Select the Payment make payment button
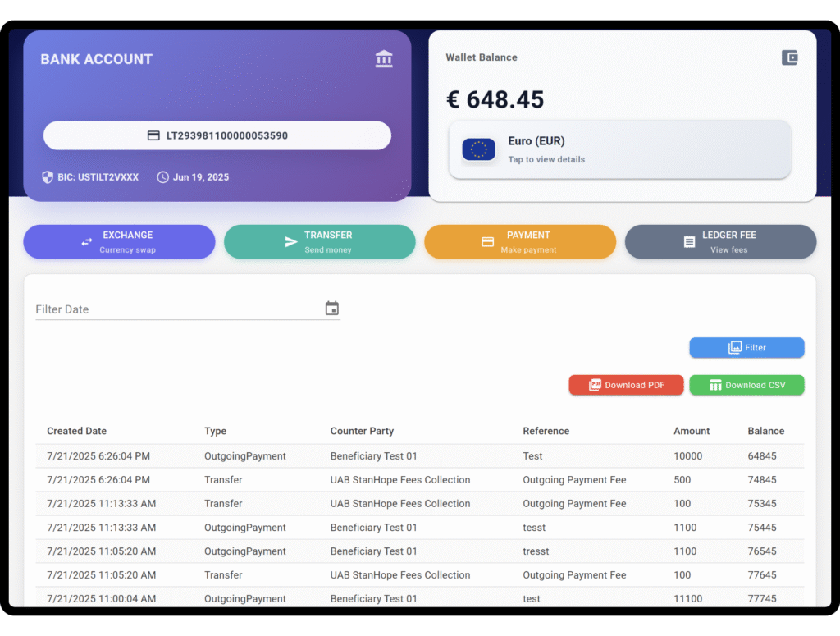 pyautogui.click(x=520, y=242)
